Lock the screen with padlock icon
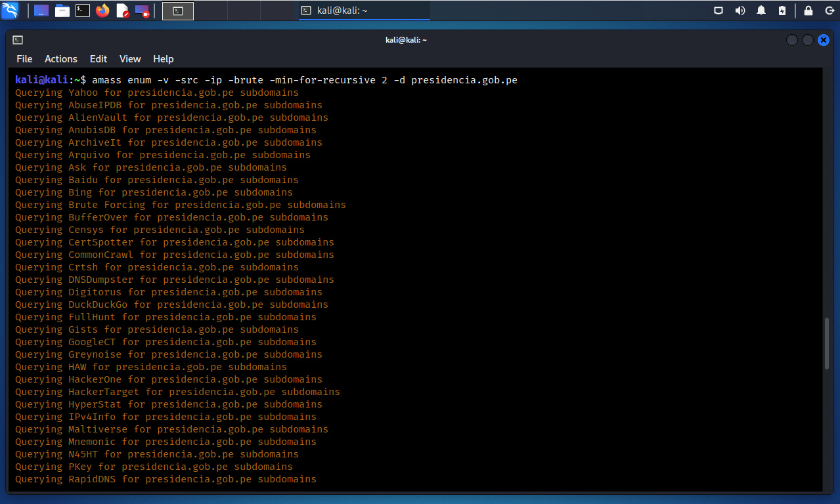The height and width of the screenshot is (504, 840). tap(808, 10)
